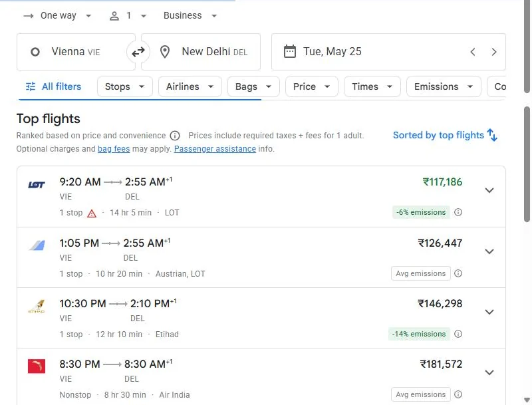The height and width of the screenshot is (405, 532).
Task: Open the Bags filter dropdown
Action: click(253, 87)
